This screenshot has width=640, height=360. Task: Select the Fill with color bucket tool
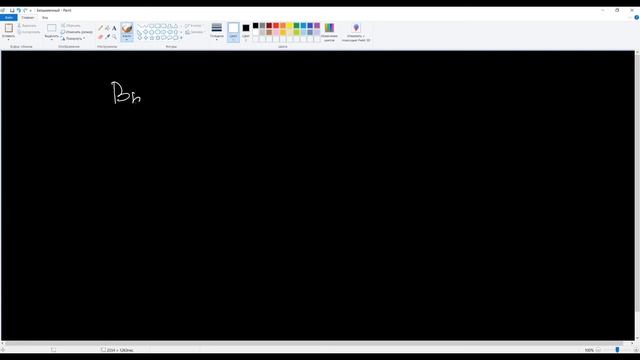point(107,28)
